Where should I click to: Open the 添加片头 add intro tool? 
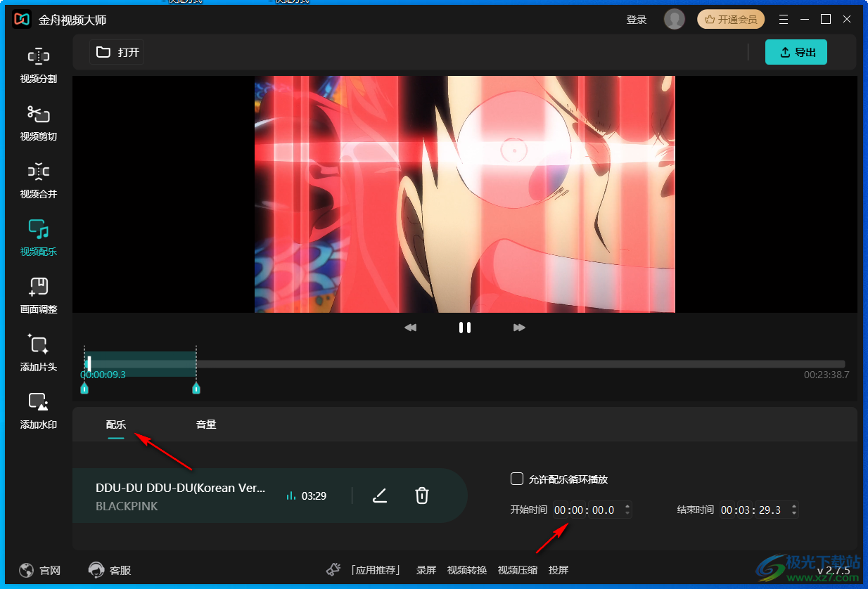(x=39, y=354)
